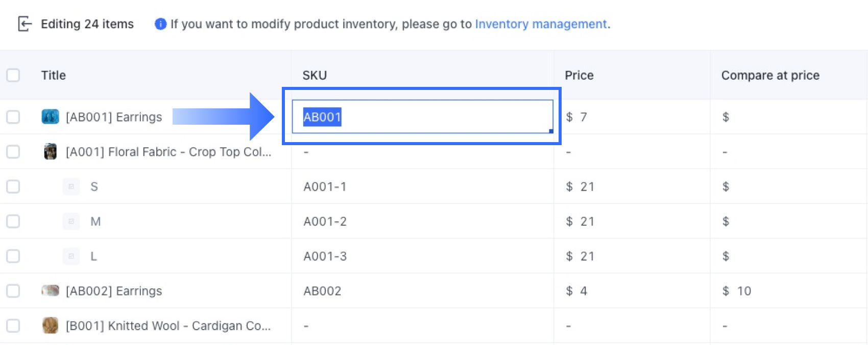Click the Compare at price column header
The image size is (868, 345).
770,76
